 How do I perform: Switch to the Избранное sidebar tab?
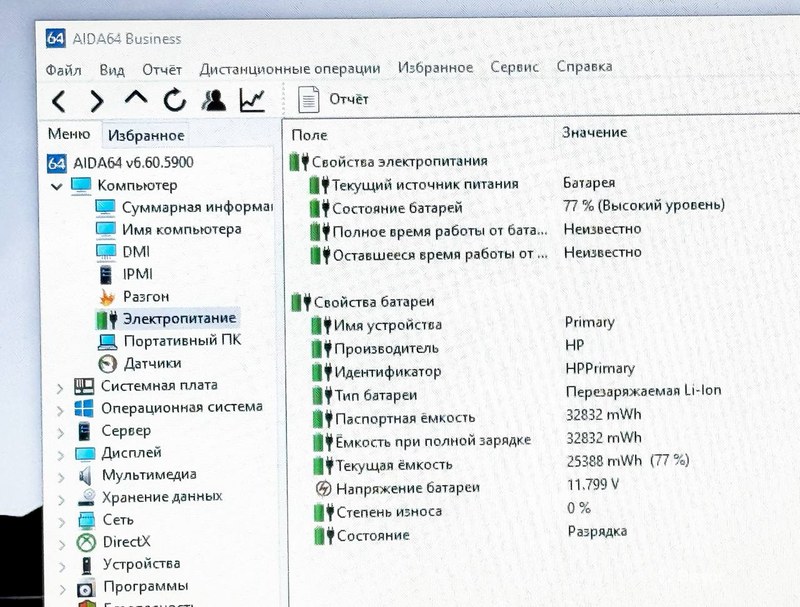coord(146,135)
